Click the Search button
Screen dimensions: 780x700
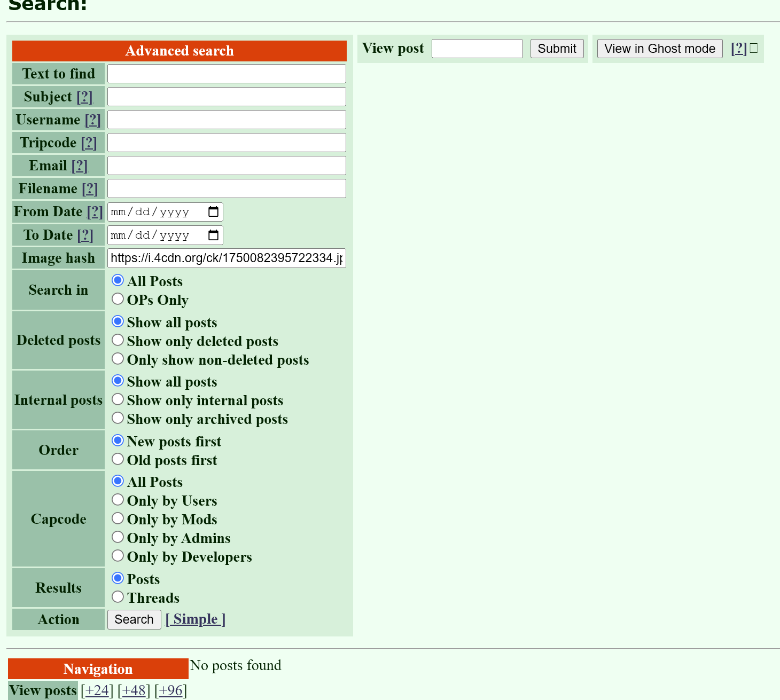pyautogui.click(x=134, y=619)
